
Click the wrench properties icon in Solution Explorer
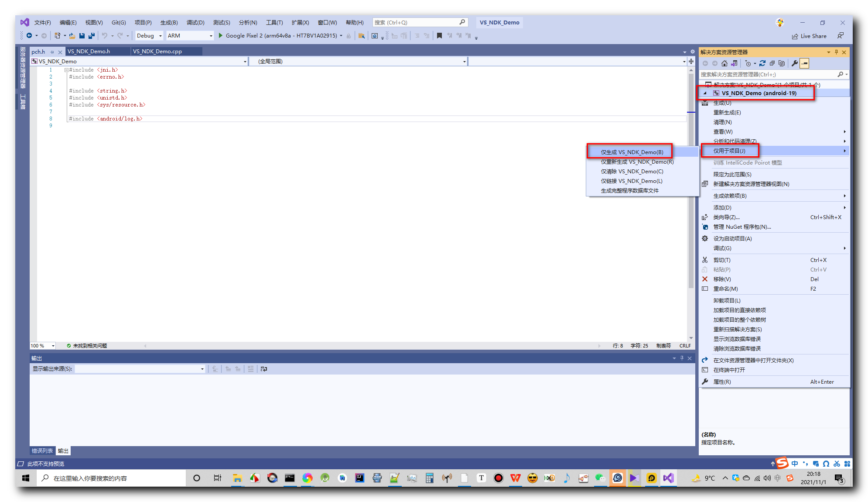click(x=795, y=63)
